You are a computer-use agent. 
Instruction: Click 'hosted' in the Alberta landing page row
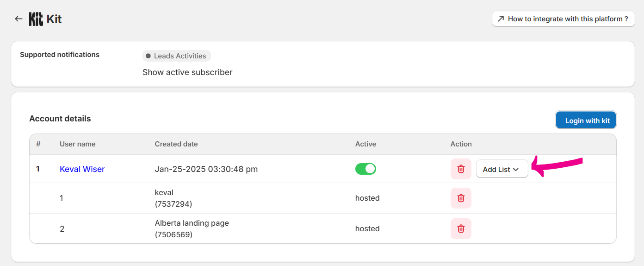point(367,228)
